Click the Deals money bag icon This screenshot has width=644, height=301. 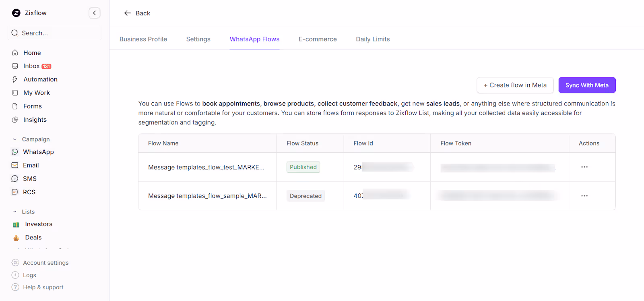(16, 238)
